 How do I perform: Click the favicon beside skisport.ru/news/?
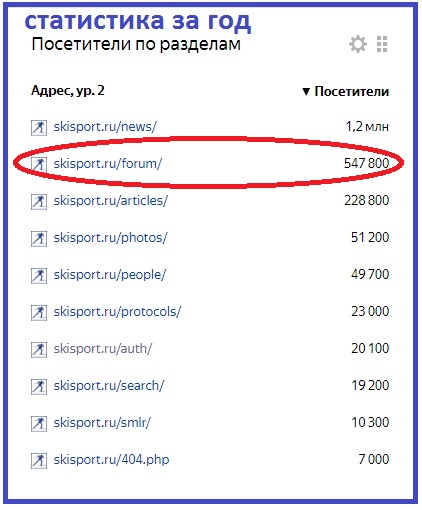[39, 128]
